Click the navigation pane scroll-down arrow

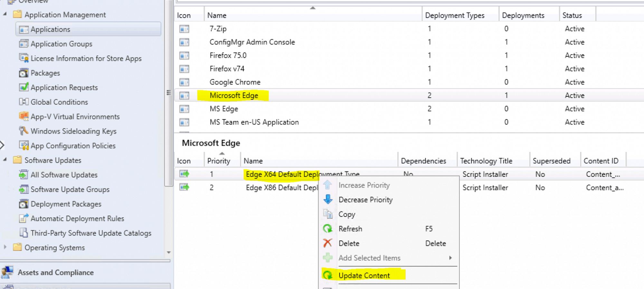point(169,252)
